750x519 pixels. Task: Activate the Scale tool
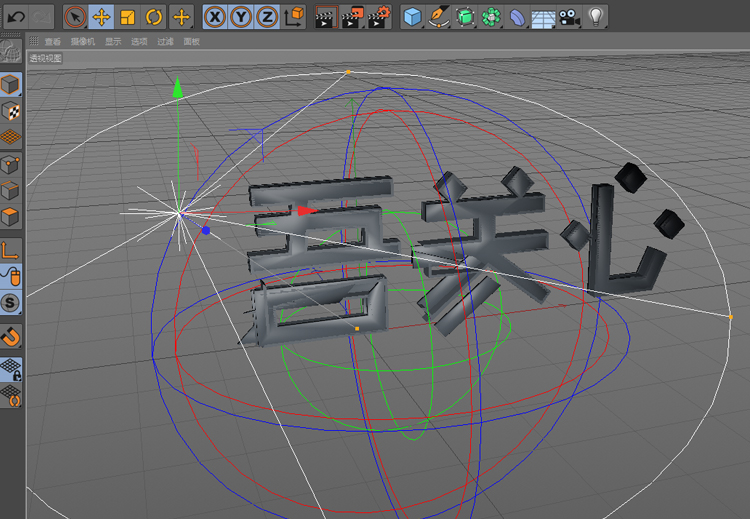point(127,18)
